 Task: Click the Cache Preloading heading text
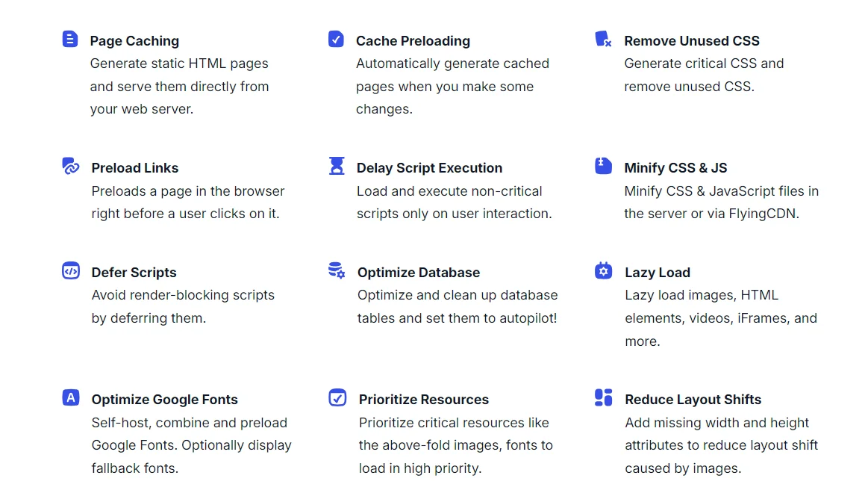[413, 41]
